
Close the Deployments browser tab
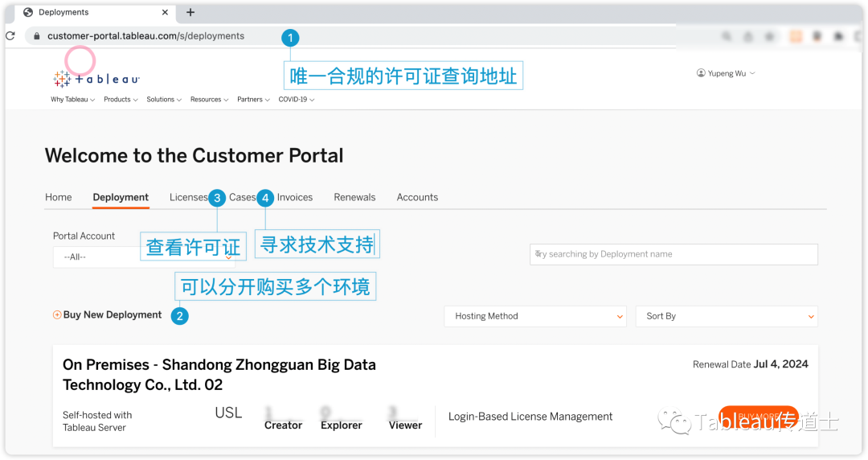coord(165,12)
